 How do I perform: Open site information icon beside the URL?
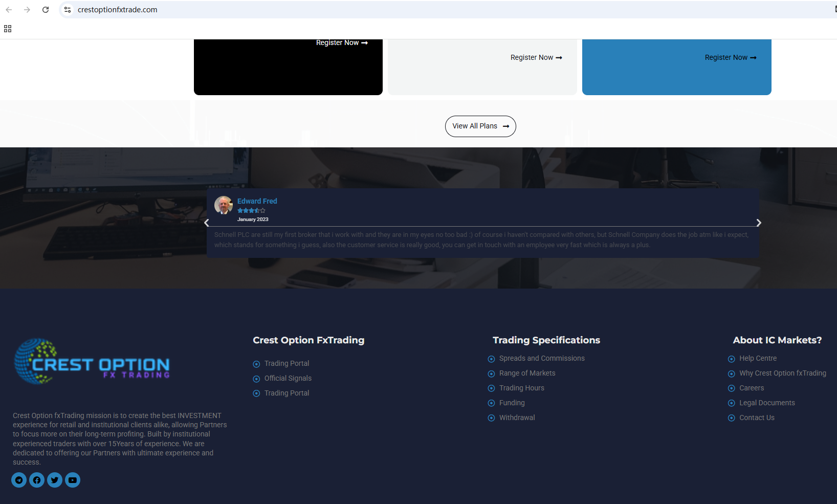(68, 10)
